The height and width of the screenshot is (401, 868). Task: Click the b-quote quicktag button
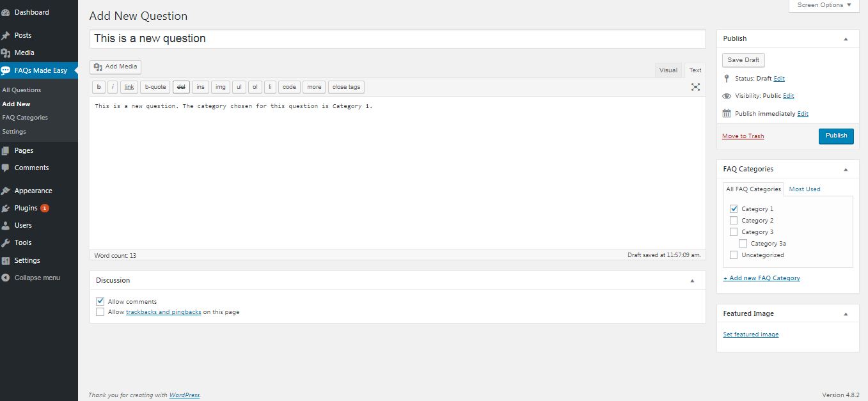tap(155, 87)
